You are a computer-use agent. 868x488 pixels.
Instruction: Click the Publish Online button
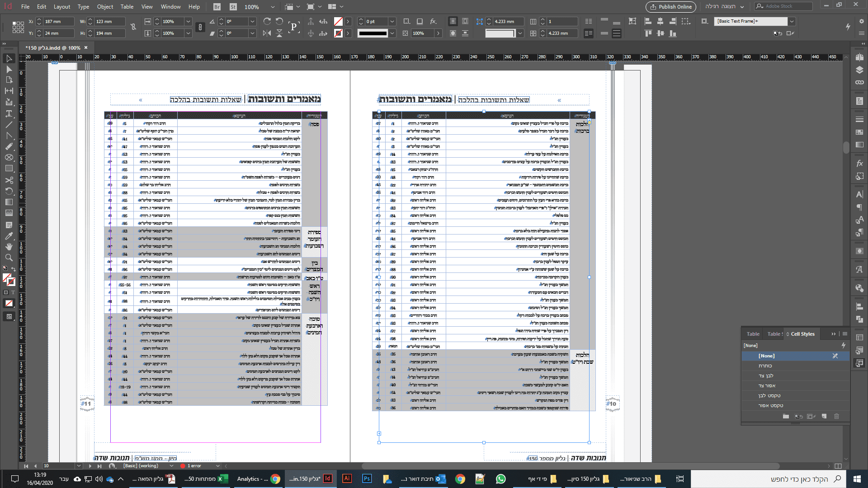(671, 7)
